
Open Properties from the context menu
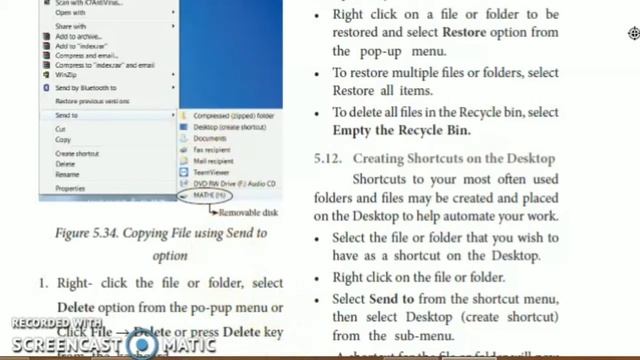coord(70,189)
